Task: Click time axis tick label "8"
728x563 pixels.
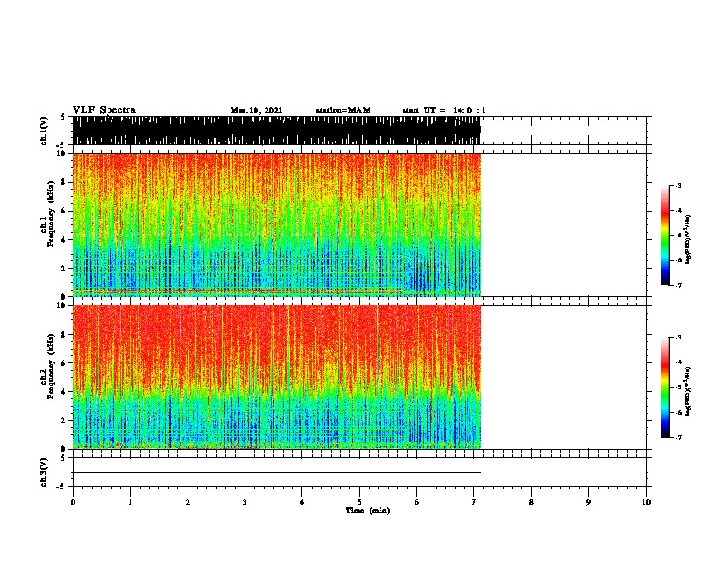Action: click(x=531, y=502)
